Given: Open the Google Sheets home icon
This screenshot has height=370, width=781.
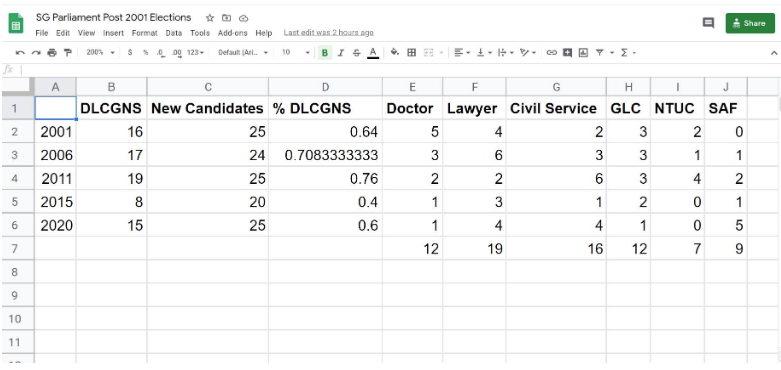Looking at the screenshot, I should click(16, 23).
